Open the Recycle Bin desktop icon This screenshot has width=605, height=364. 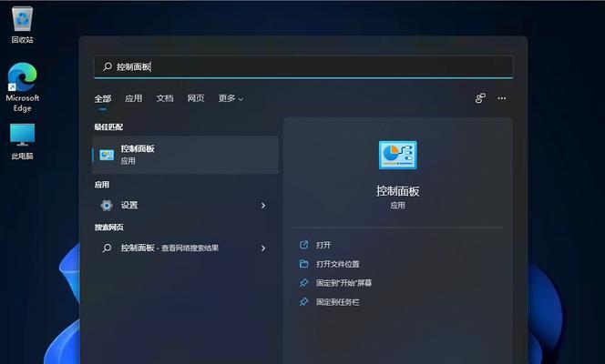[23, 25]
